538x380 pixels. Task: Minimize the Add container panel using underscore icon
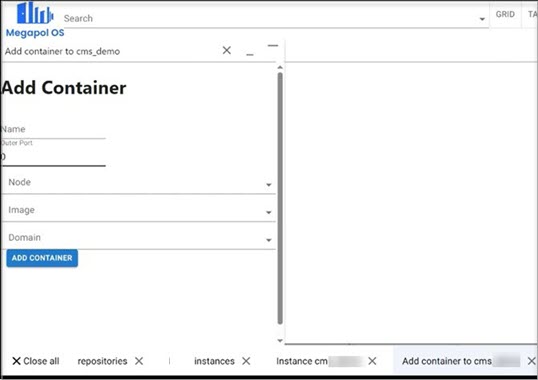[250, 54]
